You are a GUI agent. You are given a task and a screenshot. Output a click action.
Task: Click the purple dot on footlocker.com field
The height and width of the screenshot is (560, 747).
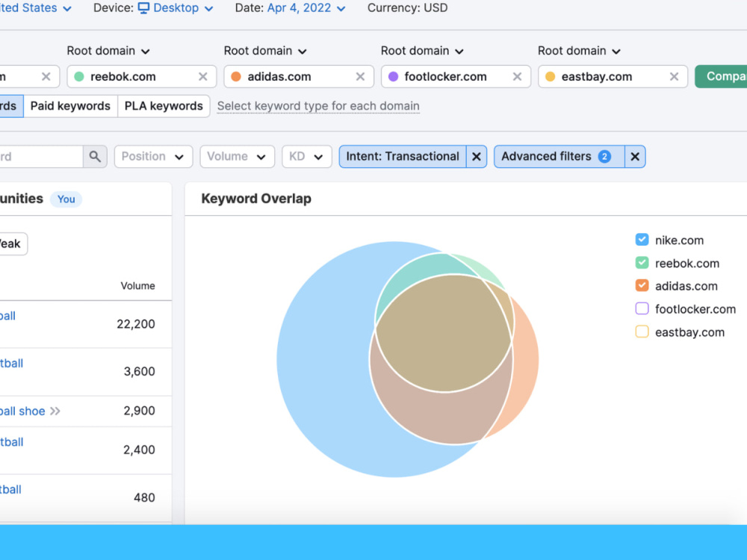393,77
